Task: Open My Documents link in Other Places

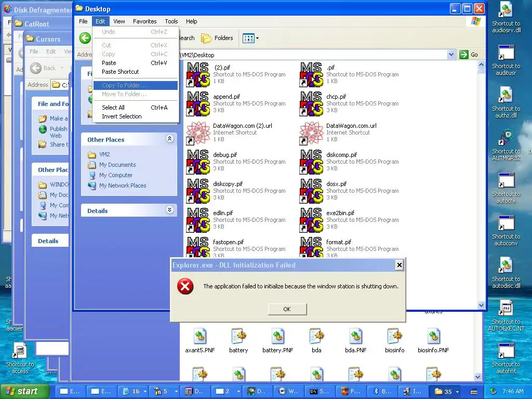Action: click(117, 165)
